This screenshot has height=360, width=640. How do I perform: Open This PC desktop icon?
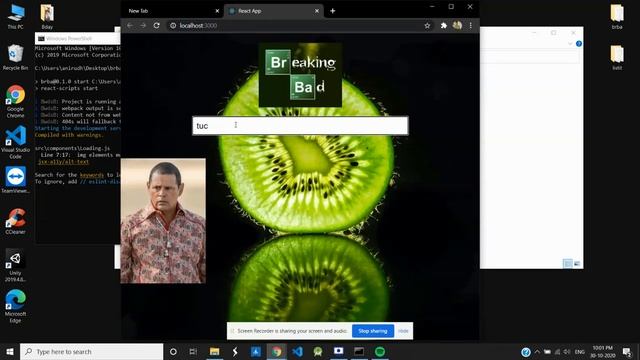click(x=16, y=17)
